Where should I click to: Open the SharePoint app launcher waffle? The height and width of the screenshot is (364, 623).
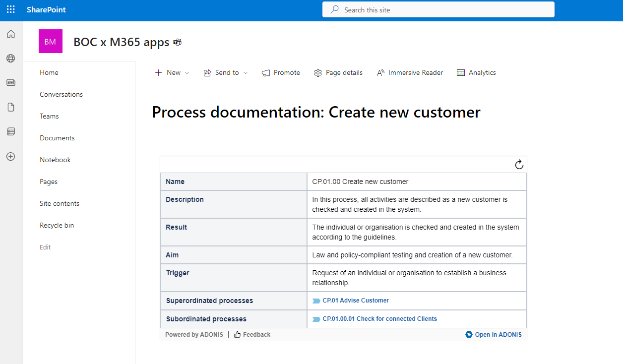[x=10, y=10]
